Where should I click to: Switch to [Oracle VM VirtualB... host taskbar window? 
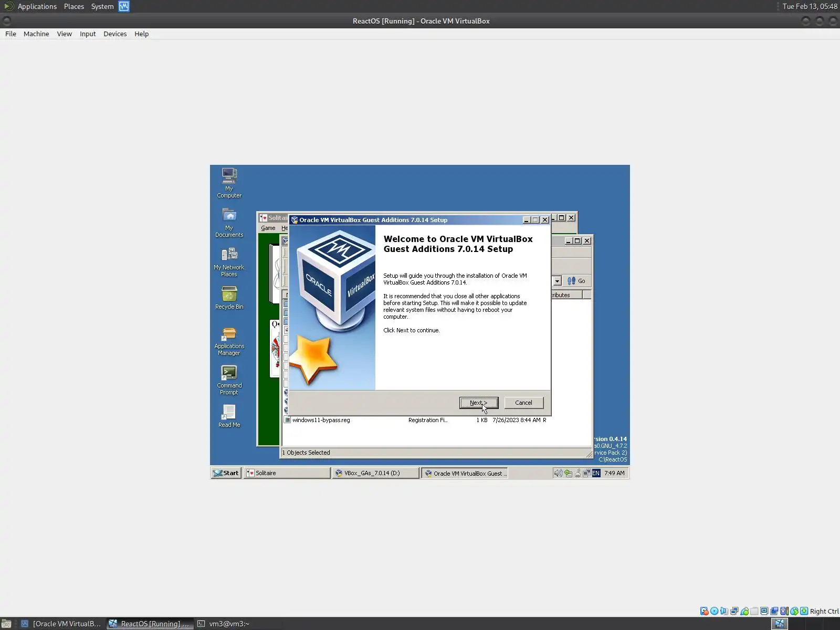click(61, 624)
